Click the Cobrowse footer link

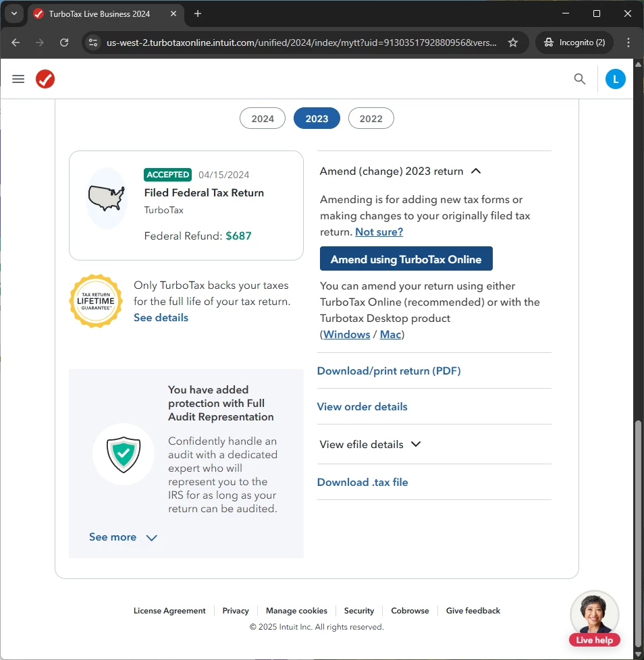[x=410, y=611]
